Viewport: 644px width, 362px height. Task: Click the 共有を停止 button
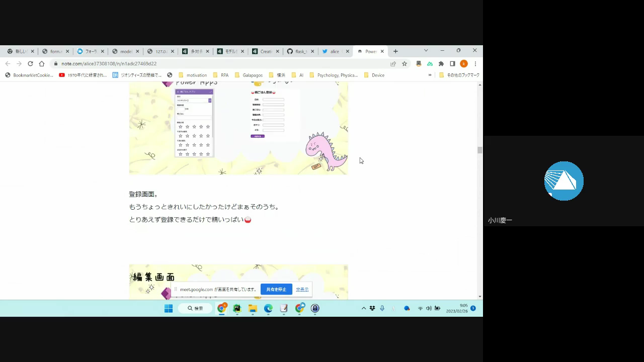(276, 290)
